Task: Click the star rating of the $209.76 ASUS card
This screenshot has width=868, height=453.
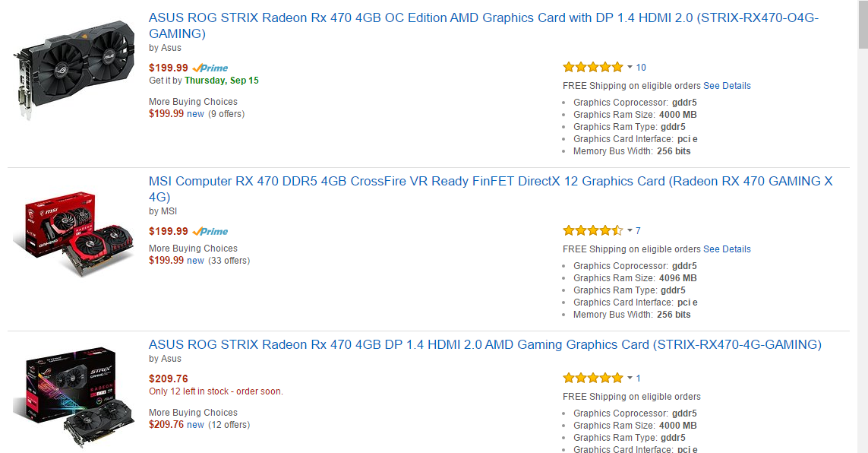Action: click(593, 379)
